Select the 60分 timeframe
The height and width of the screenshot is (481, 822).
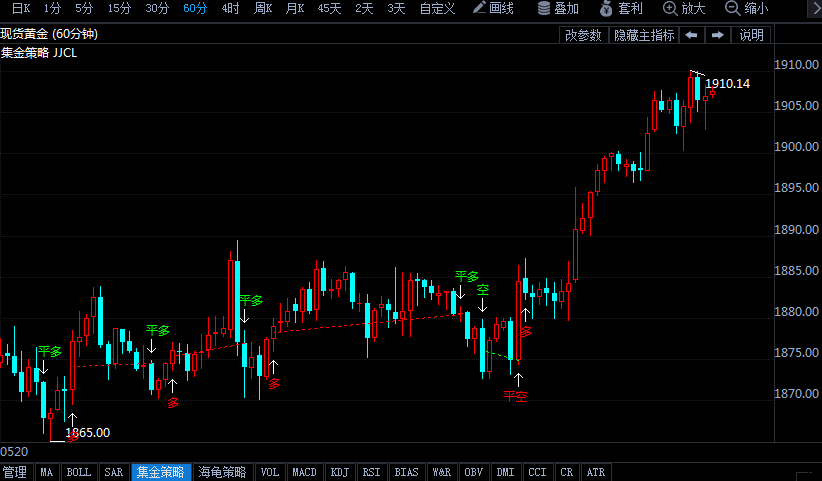[x=195, y=8]
